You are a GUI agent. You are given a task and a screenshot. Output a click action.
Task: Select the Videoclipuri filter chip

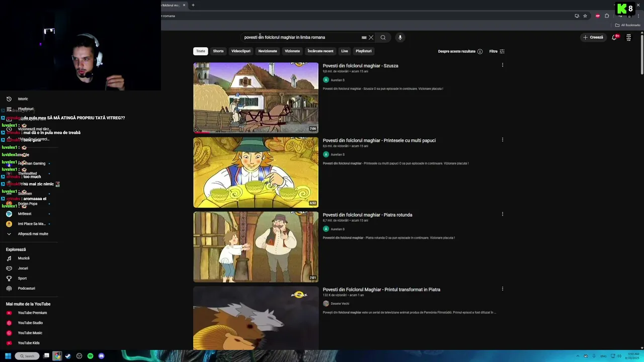(x=241, y=51)
